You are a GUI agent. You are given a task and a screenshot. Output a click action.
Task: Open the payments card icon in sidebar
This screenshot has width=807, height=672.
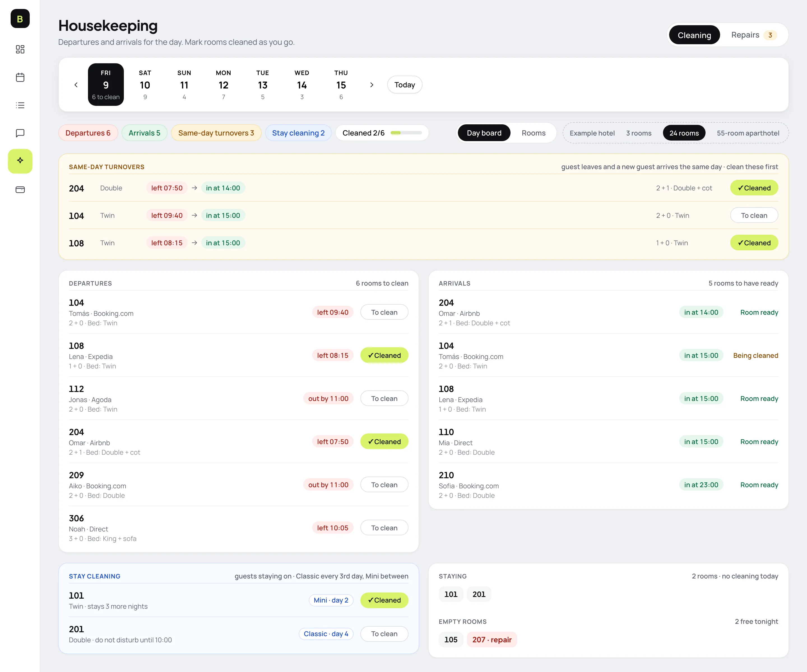20,189
